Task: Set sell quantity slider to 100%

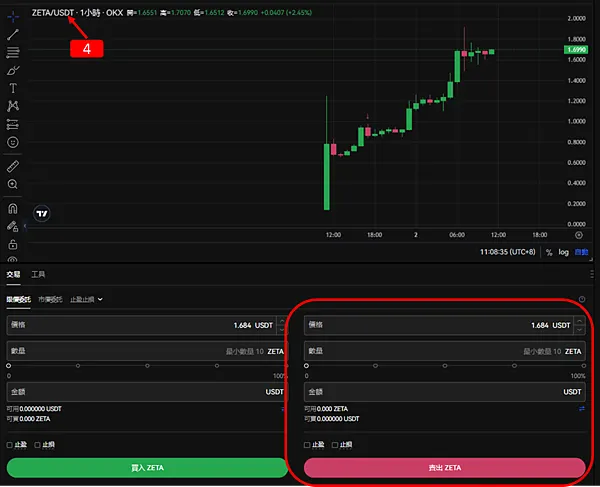Action: [584, 366]
